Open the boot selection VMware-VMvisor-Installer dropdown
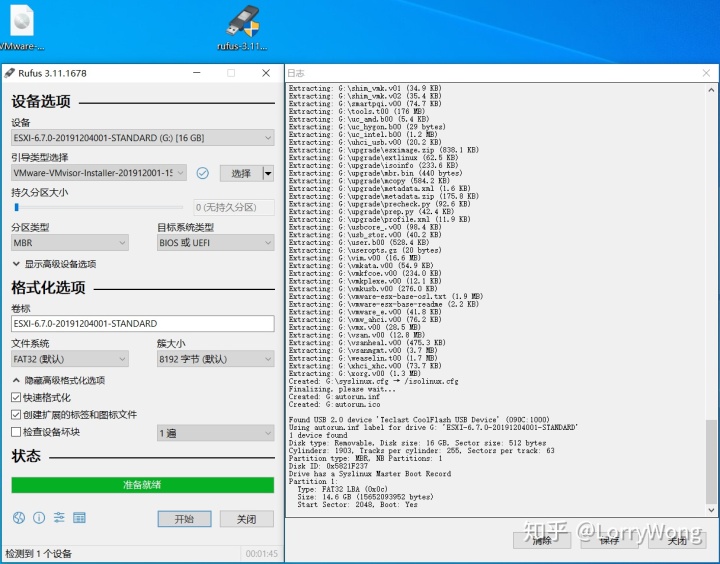Image resolution: width=720 pixels, height=564 pixels. click(x=99, y=173)
